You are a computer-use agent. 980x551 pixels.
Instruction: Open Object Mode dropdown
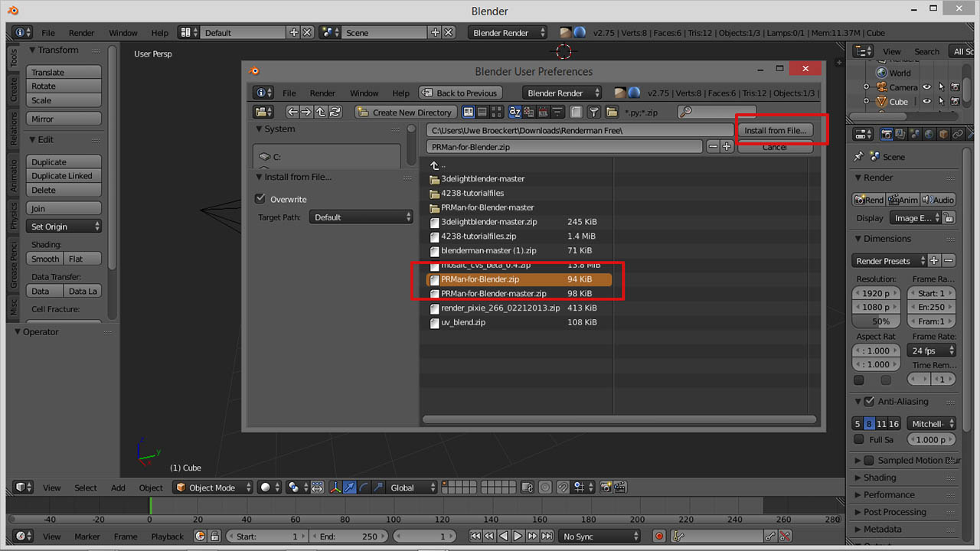click(x=213, y=487)
